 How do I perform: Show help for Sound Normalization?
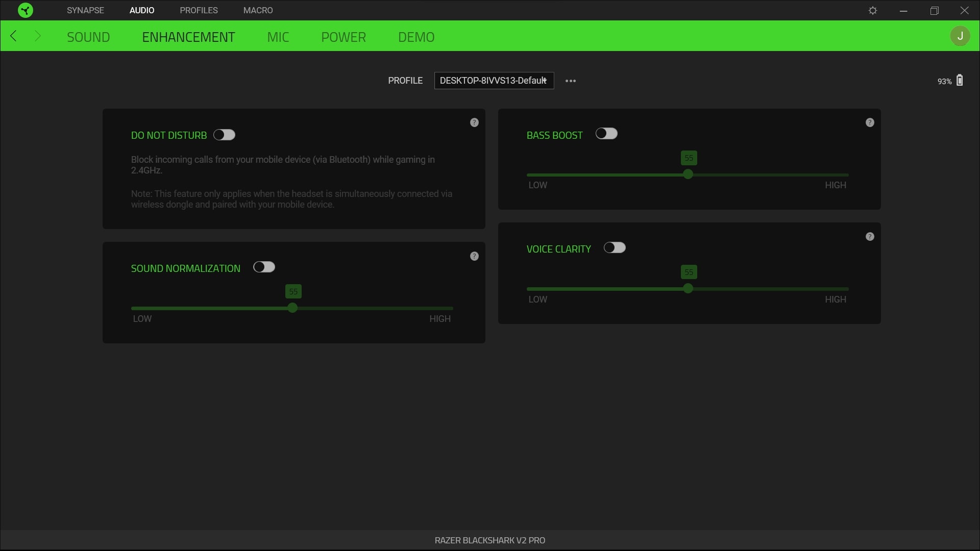(x=474, y=256)
